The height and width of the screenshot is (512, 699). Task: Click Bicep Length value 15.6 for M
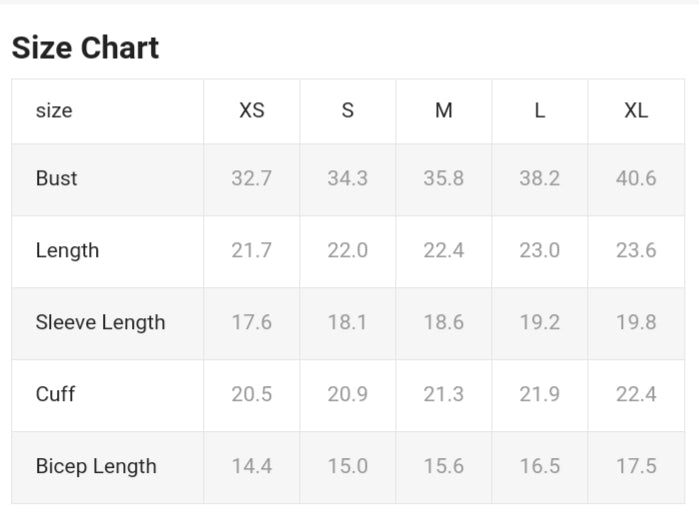[x=444, y=466]
